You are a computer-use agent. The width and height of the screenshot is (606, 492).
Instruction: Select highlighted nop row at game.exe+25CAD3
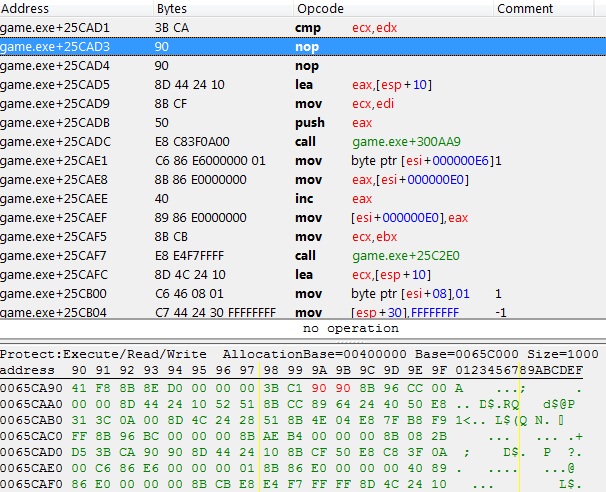click(303, 47)
